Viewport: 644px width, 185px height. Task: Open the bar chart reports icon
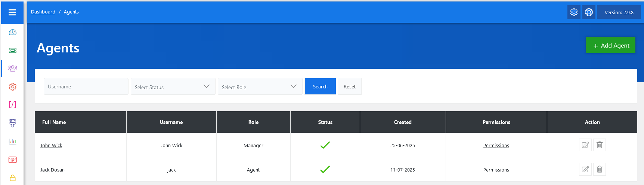pos(12,141)
